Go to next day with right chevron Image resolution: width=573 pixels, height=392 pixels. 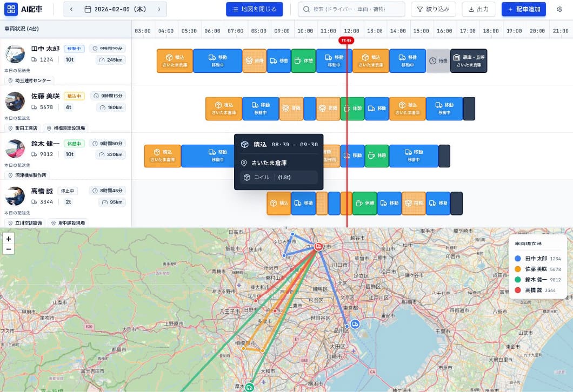point(159,9)
